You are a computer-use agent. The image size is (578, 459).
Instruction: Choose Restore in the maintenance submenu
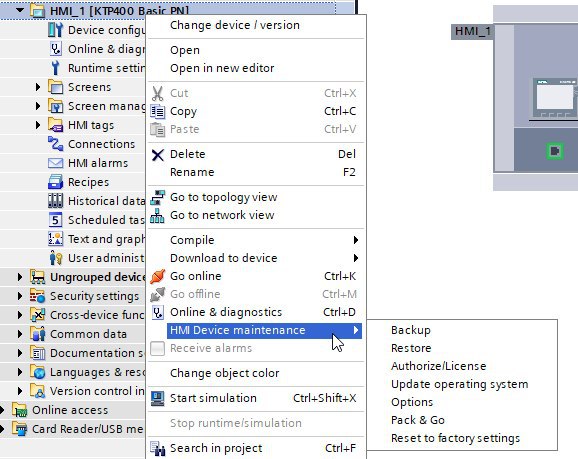tap(411, 348)
